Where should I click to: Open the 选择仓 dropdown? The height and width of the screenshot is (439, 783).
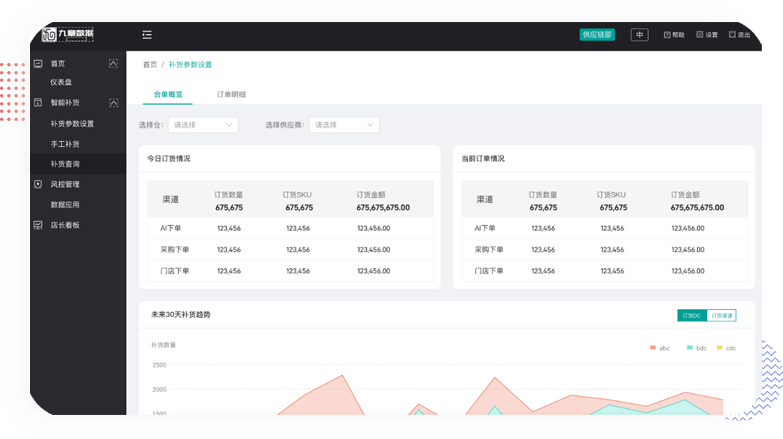(203, 125)
